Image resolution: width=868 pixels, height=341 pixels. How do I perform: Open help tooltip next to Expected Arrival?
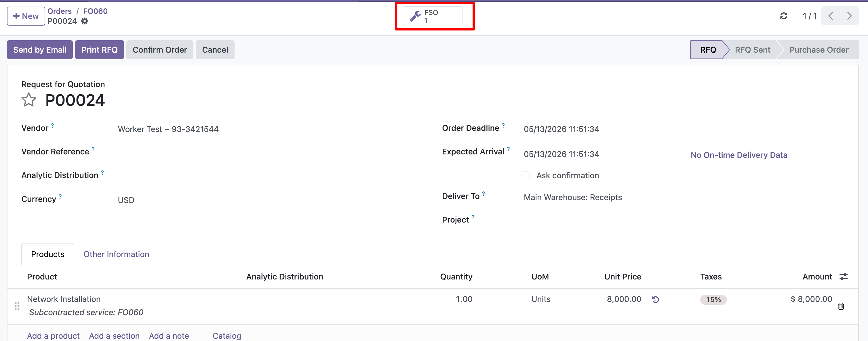click(508, 149)
